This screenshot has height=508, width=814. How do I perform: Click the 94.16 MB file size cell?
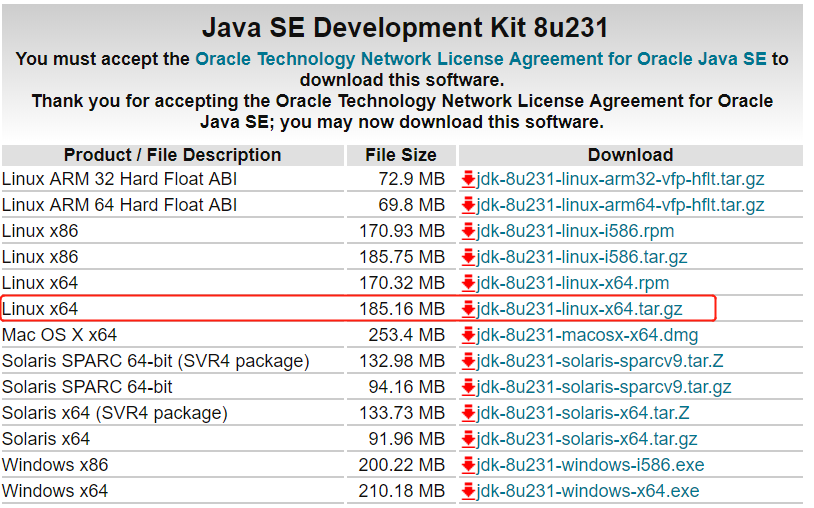pos(406,387)
